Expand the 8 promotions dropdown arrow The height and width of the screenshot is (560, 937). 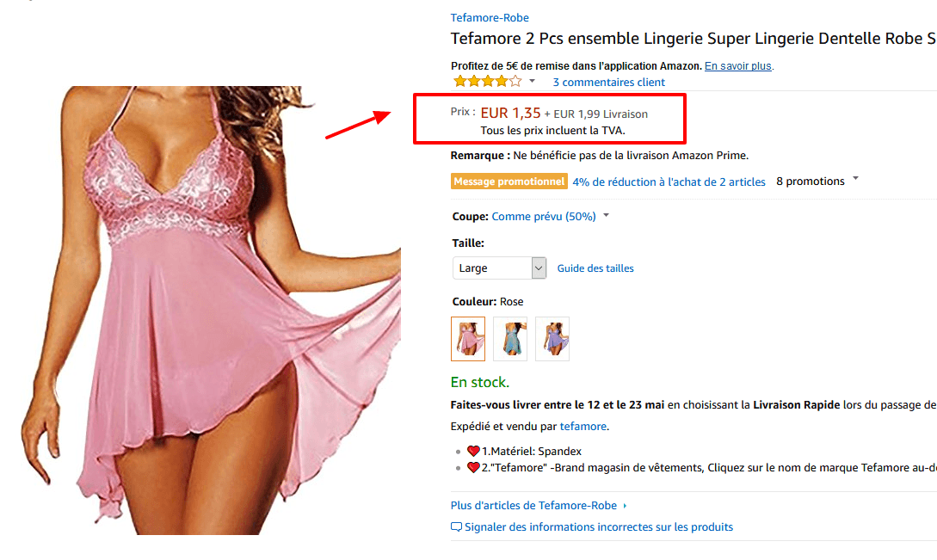(854, 178)
